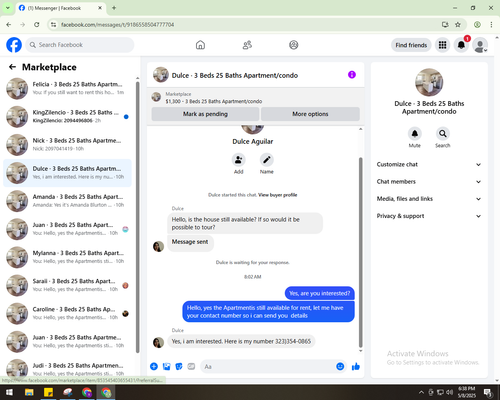500x400 pixels.
Task: Search in conversation with the magnifier icon
Action: point(443,134)
